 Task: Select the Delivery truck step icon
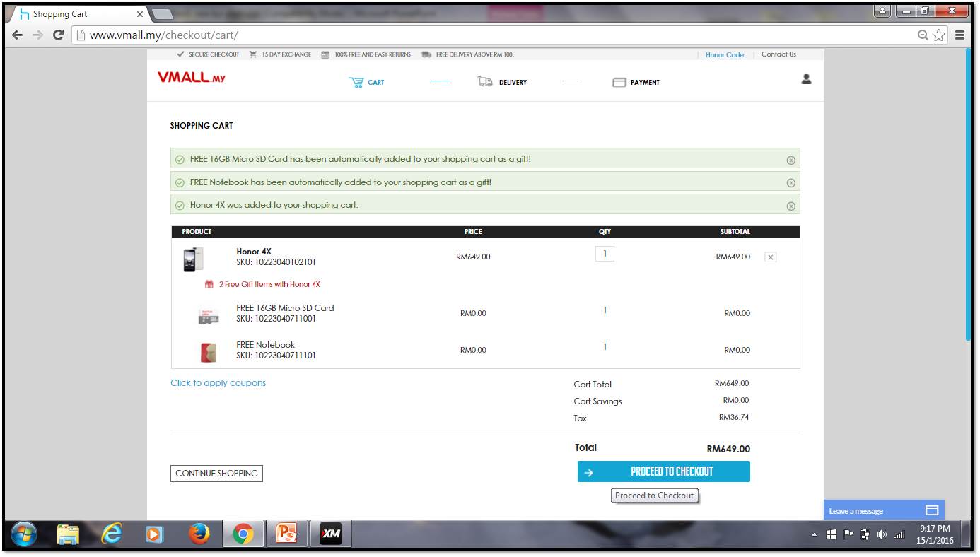pos(485,82)
